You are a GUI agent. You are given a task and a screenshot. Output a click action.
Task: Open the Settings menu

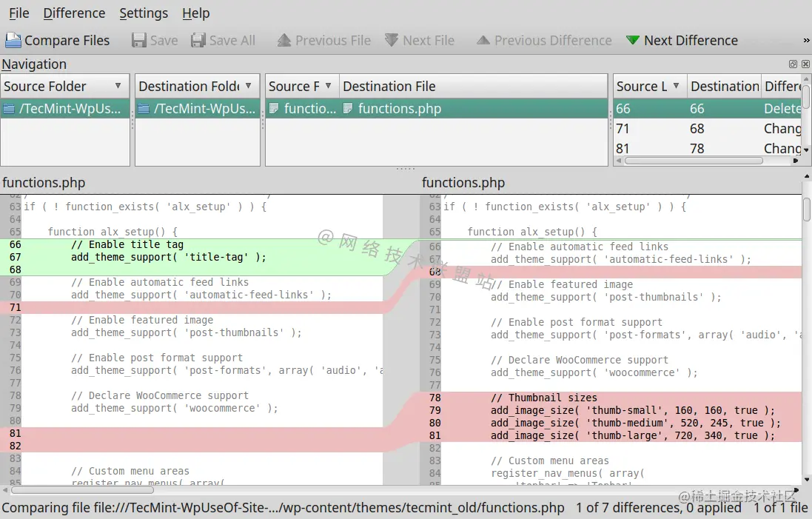(144, 13)
